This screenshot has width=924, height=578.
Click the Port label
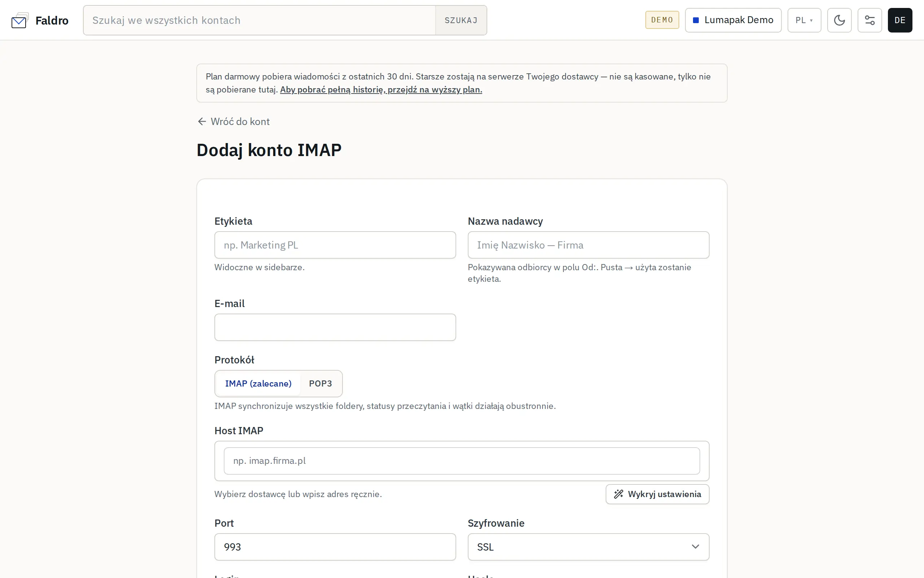click(x=224, y=523)
